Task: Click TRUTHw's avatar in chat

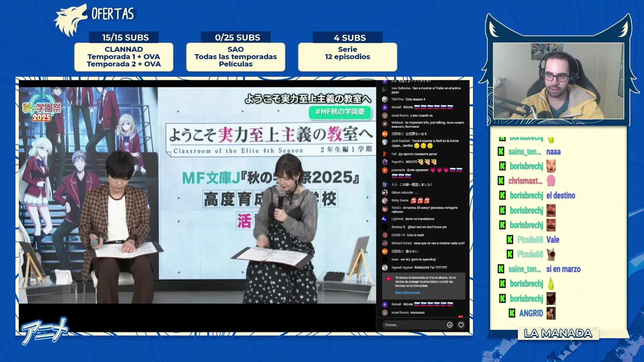Action: pos(385,100)
